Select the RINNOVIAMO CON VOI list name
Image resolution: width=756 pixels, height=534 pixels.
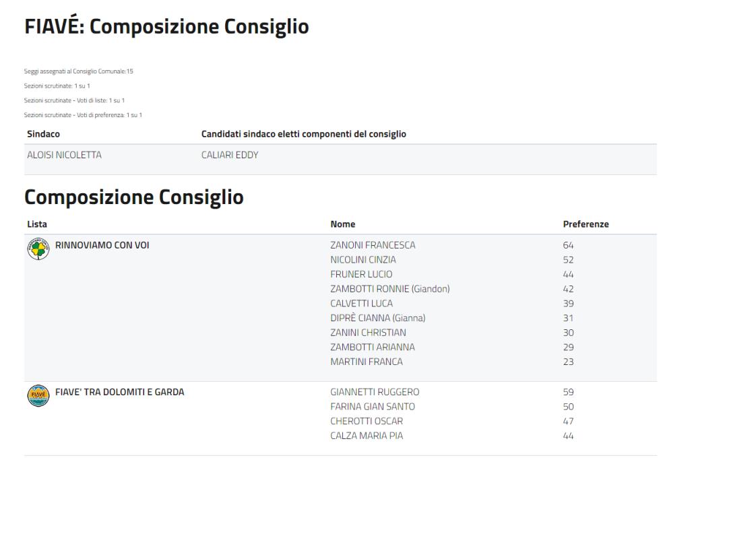coord(102,245)
